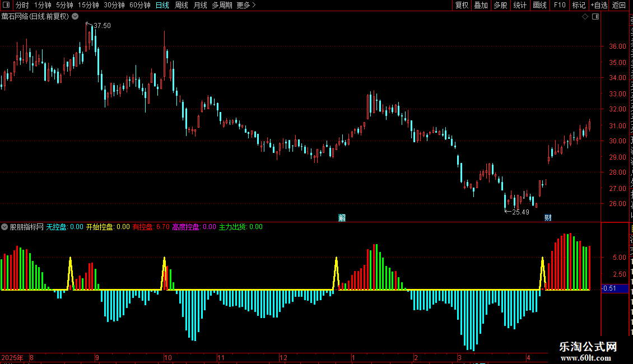Click the 有控盘: 6.70 indicator value
This screenshot has height=364, width=633.
[x=151, y=227]
